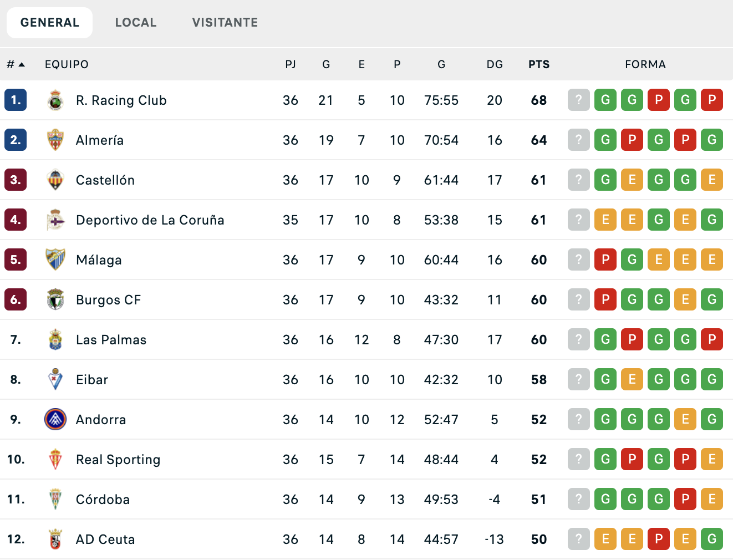Click the R. Racing Club crest

(x=55, y=100)
